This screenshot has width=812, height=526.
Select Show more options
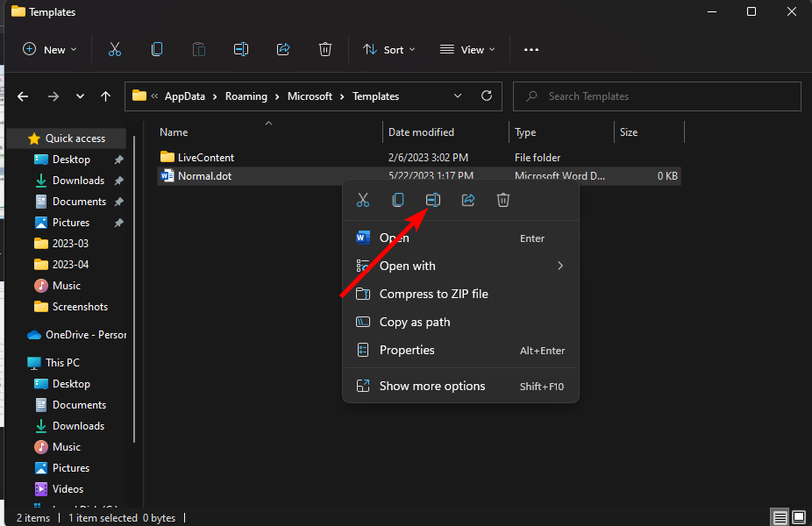(x=460, y=387)
